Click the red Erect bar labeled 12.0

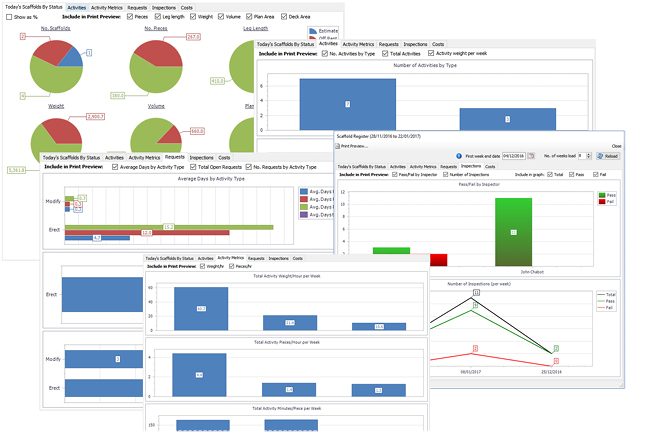tap(147, 233)
